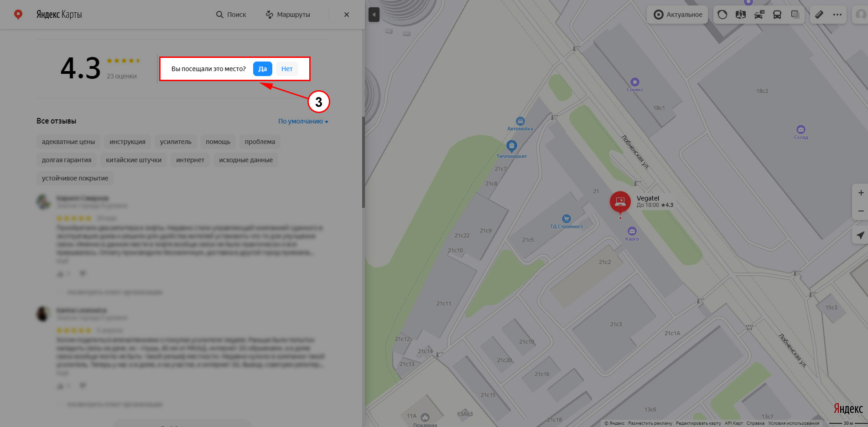Viewport: 868px width, 427px height.
Task: Filter reviews by адекватные цены tag
Action: 68,142
